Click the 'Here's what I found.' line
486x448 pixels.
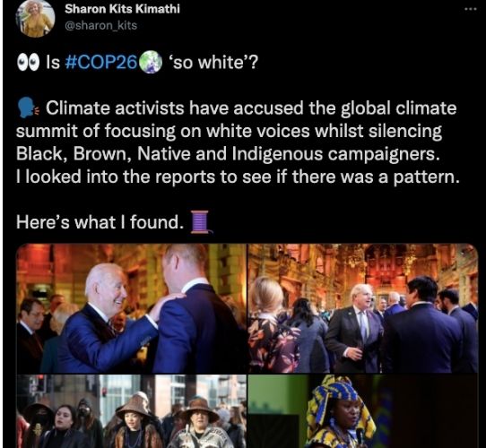coord(99,222)
